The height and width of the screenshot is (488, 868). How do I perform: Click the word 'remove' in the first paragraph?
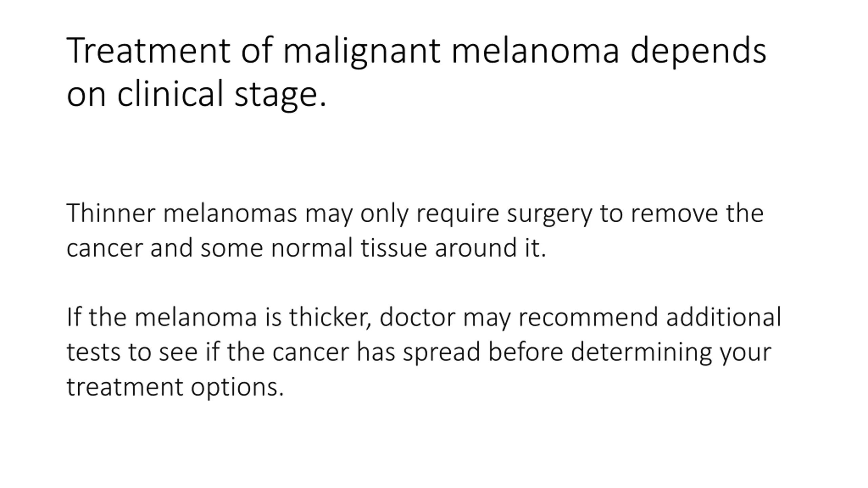pyautogui.click(x=674, y=214)
